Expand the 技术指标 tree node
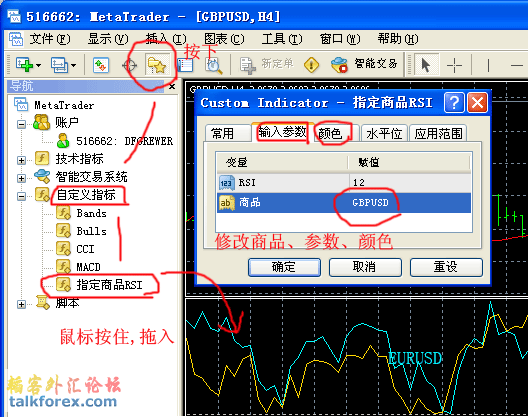This screenshot has height=417, width=528. pyautogui.click(x=21, y=160)
